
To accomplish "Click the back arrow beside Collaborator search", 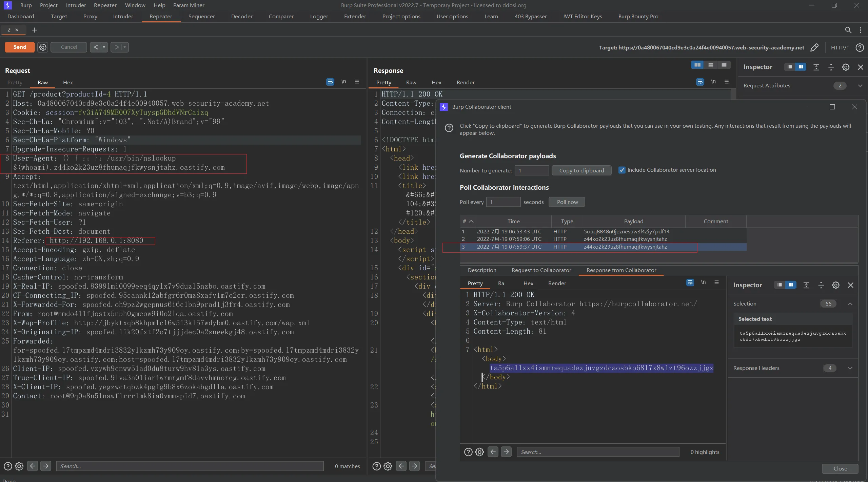I will [493, 452].
